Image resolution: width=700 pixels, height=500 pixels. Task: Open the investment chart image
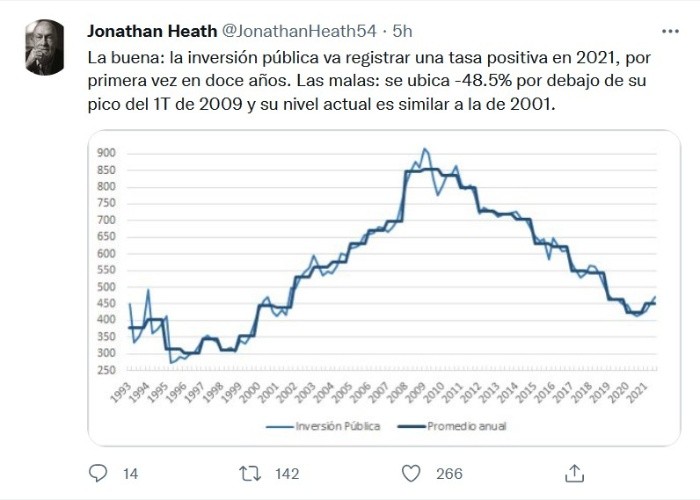377,290
